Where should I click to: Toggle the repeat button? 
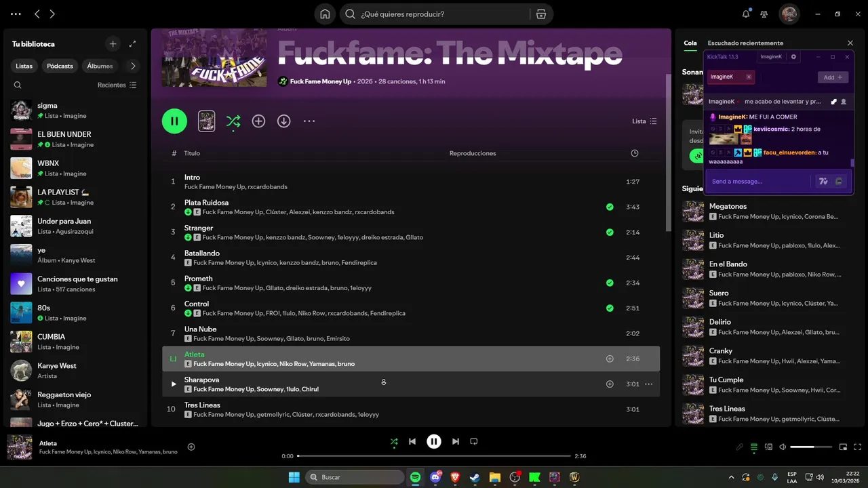point(474,441)
